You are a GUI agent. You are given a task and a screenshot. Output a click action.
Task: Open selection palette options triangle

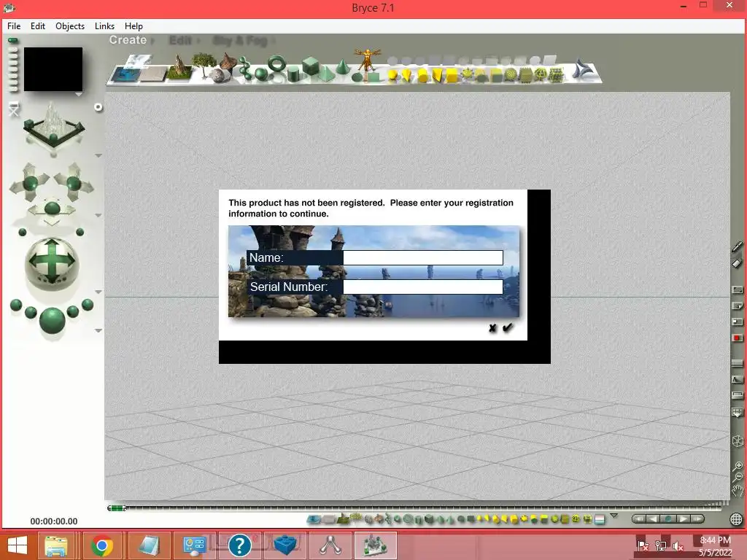(614, 516)
